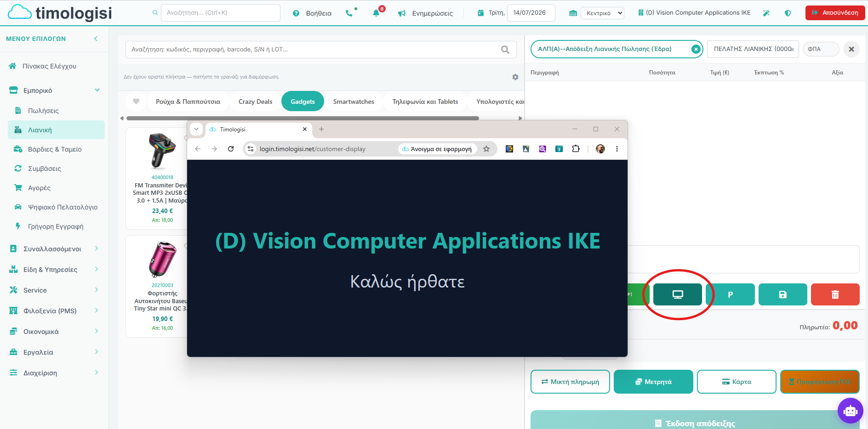Click the red trash delete button

835,294
